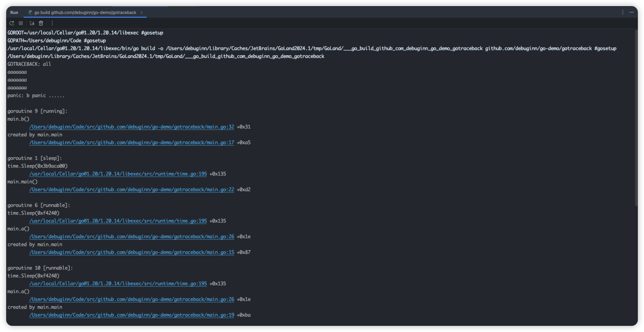644x332 pixels.
Task: Open time.go:195 link under goroutine 1
Action: coord(118,174)
